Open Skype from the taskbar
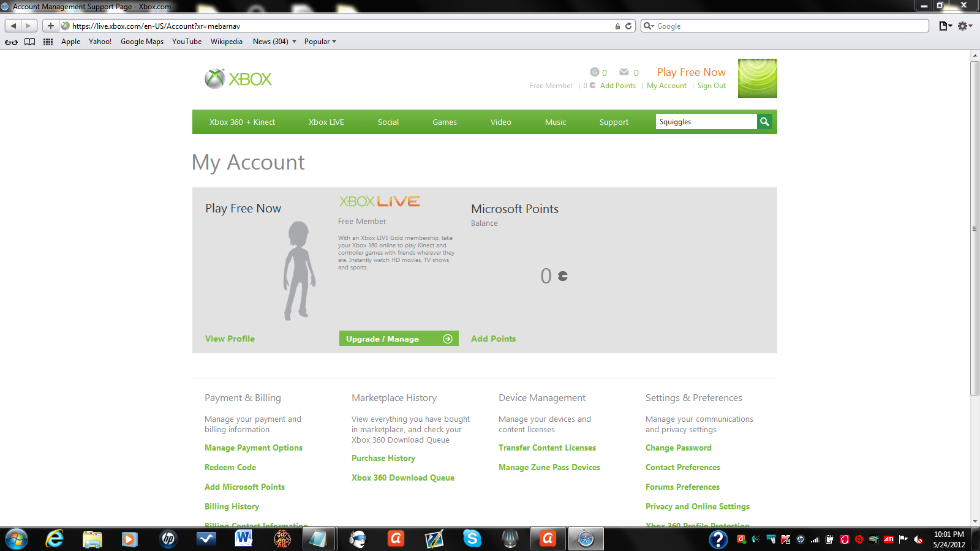 pos(472,539)
